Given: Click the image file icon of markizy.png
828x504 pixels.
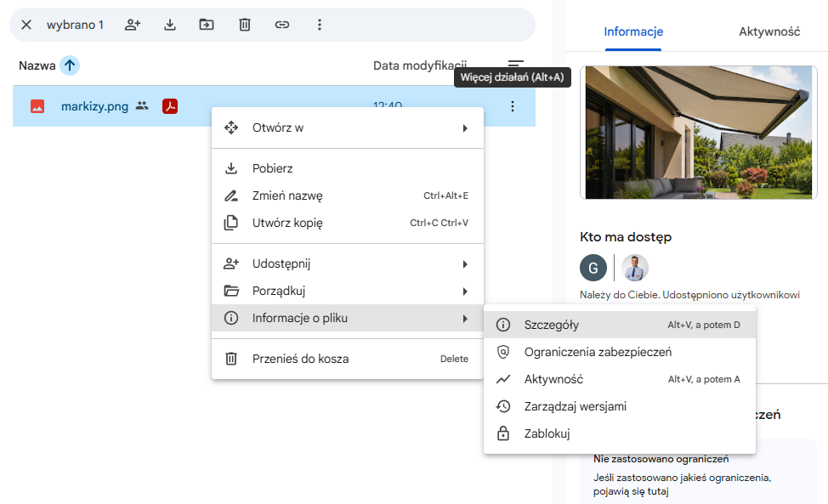Looking at the screenshot, I should 37,106.
